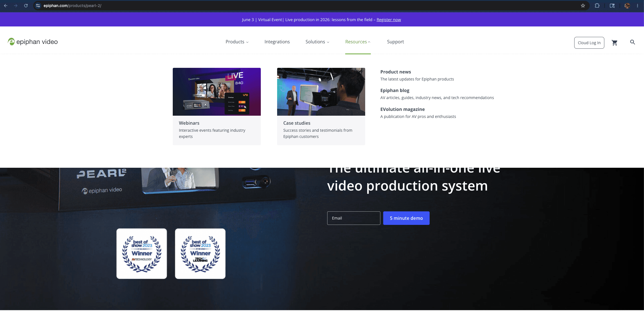
Task: Click the tab search icon in the browser toolbar
Action: click(x=612, y=6)
